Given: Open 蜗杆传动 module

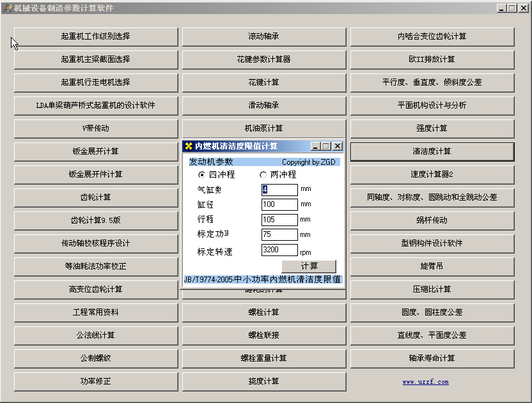Looking at the screenshot, I should (x=432, y=220).
